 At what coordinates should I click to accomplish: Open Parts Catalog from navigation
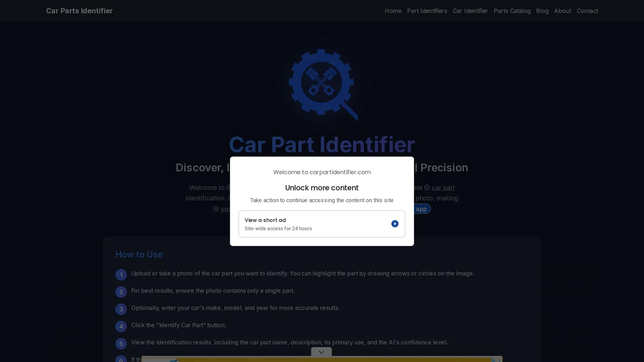(512, 11)
